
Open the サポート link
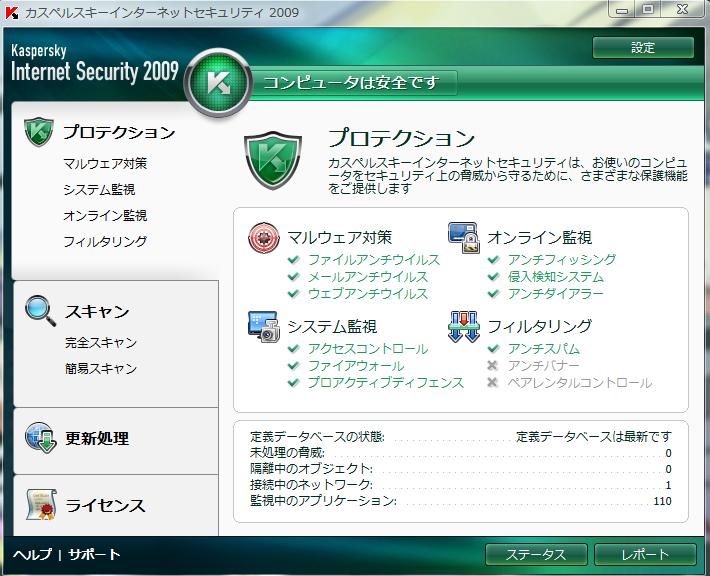point(94,554)
